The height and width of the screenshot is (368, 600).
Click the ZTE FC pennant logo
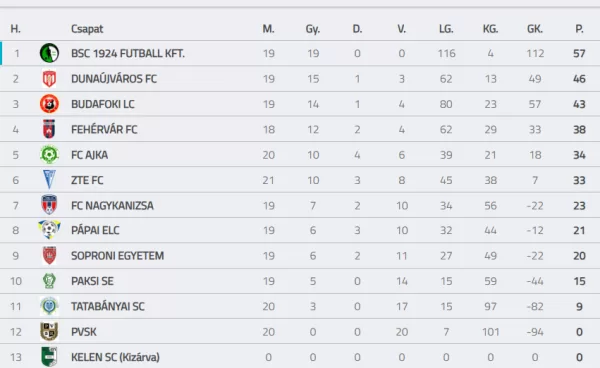49,180
